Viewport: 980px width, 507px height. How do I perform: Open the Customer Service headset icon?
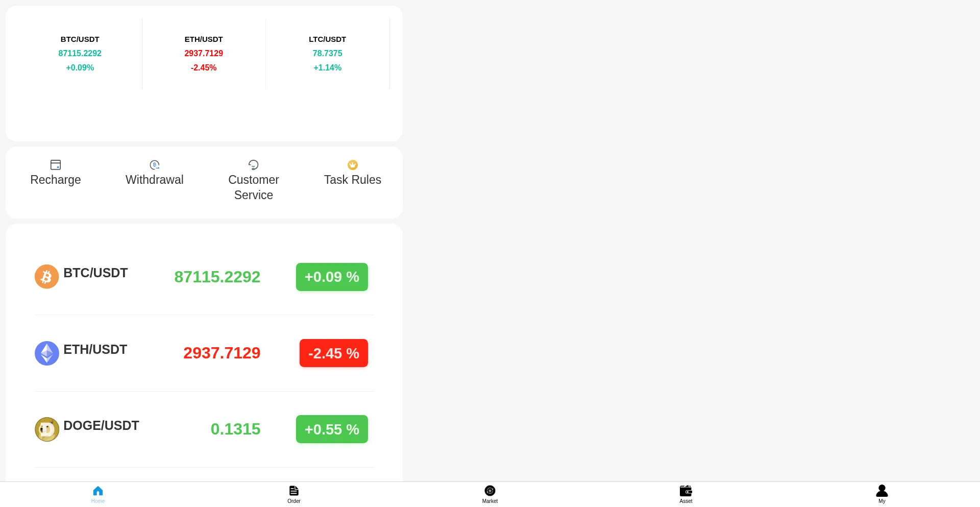click(x=253, y=164)
